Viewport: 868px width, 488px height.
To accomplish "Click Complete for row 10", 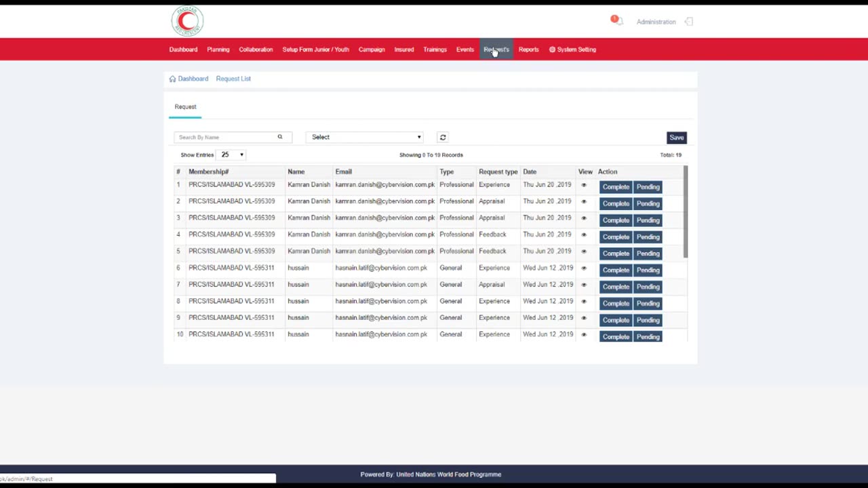I will [x=616, y=336].
